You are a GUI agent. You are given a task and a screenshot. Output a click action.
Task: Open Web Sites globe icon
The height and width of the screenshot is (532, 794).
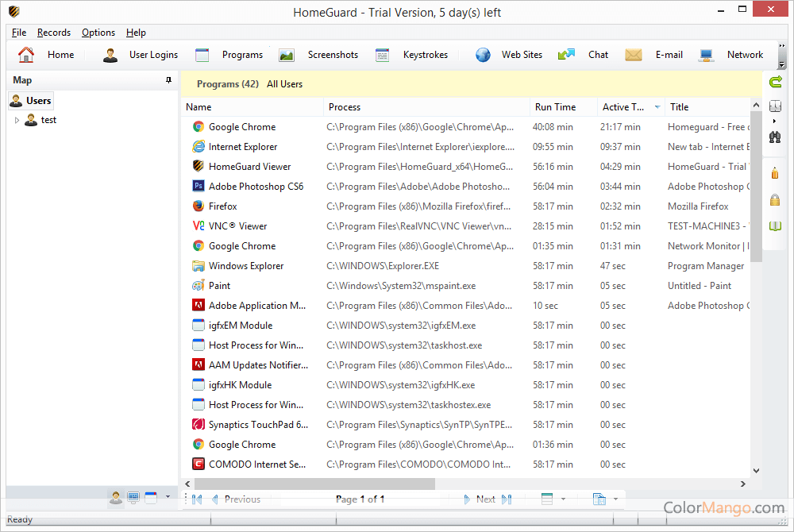(483, 55)
